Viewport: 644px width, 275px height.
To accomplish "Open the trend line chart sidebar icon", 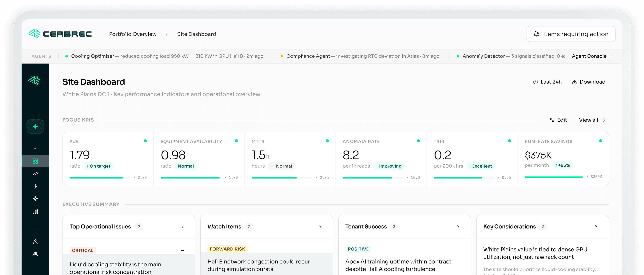I will pos(35,174).
